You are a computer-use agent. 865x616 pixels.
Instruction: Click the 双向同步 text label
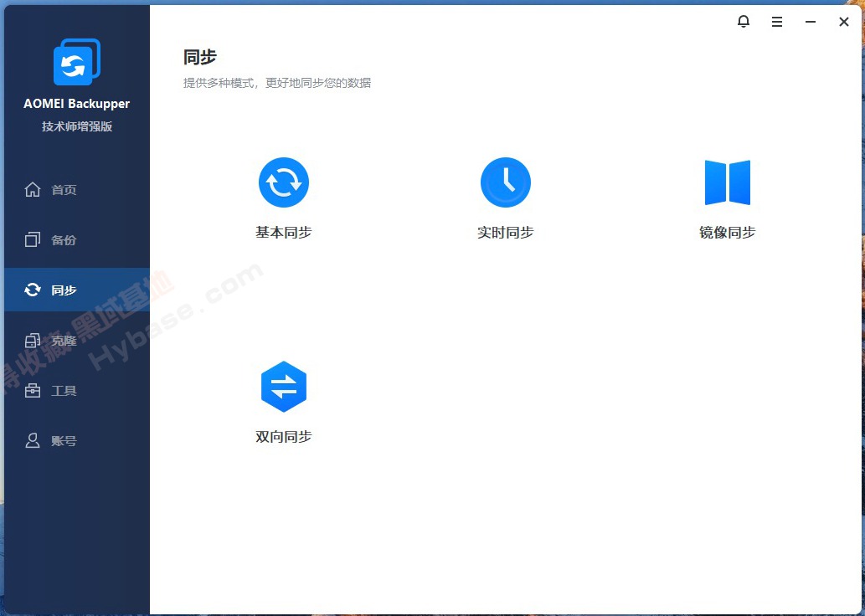click(283, 436)
